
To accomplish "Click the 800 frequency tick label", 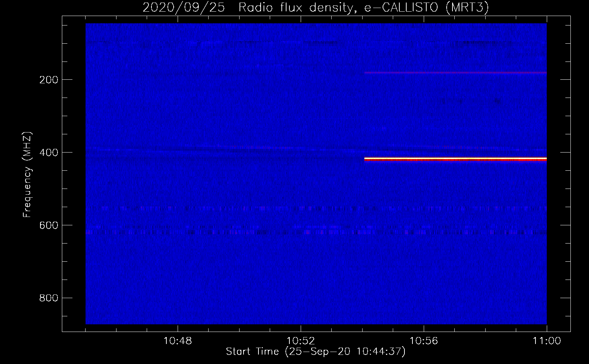I will (x=48, y=298).
